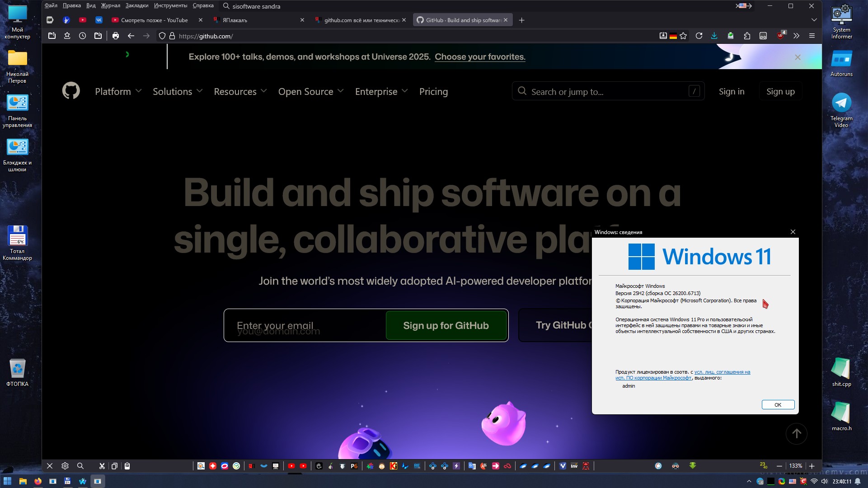Expand the Resources dropdown on GitHub
The height and width of the screenshot is (488, 868).
coord(240,91)
